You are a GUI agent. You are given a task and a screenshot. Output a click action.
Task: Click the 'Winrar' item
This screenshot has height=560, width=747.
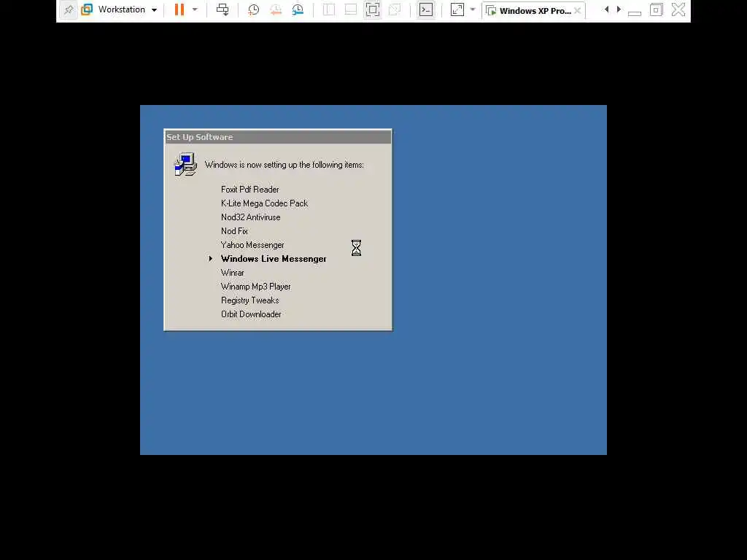(233, 273)
